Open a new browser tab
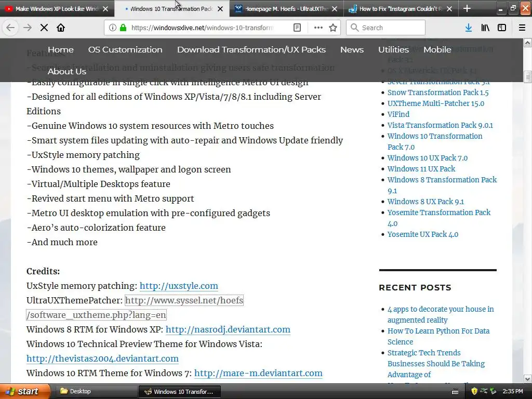The width and height of the screenshot is (532, 399). click(x=467, y=8)
